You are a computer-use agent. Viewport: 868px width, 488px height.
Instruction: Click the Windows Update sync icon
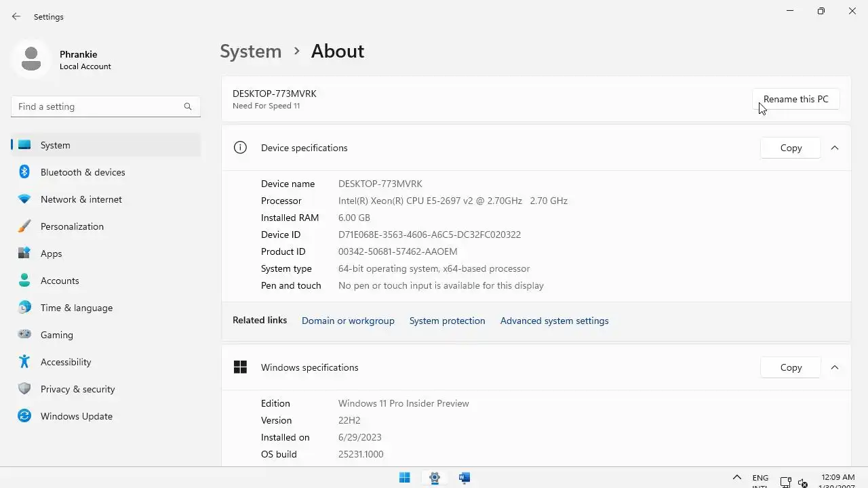coord(24,416)
